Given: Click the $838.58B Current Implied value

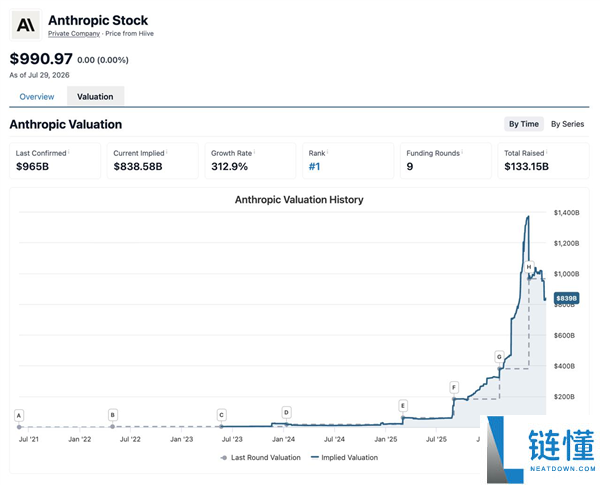Looking at the screenshot, I should (x=138, y=167).
